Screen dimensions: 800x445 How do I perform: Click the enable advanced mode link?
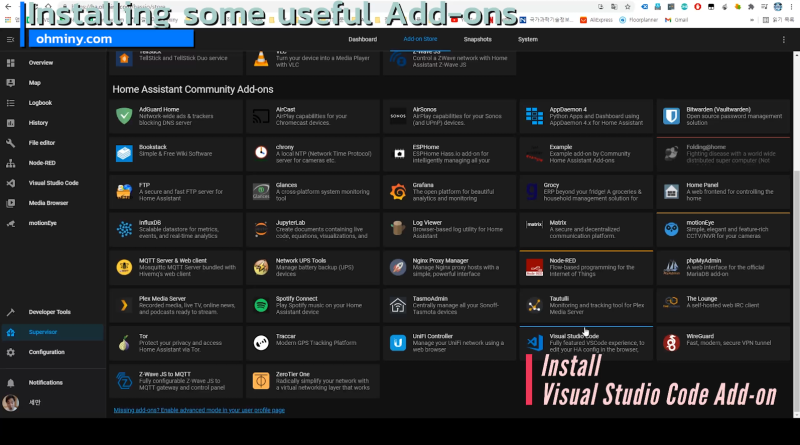pos(199,410)
